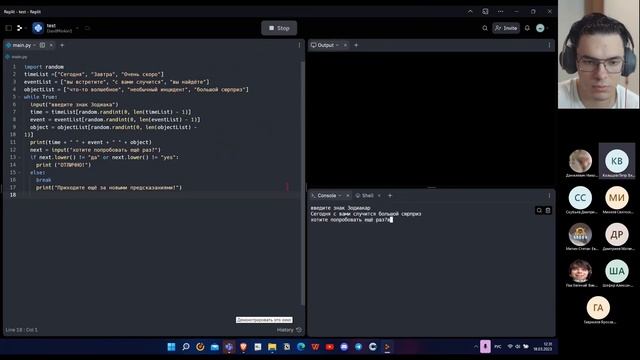This screenshot has width=640, height=360.
Task: Open Telegram from the taskbar
Action: pos(358,347)
